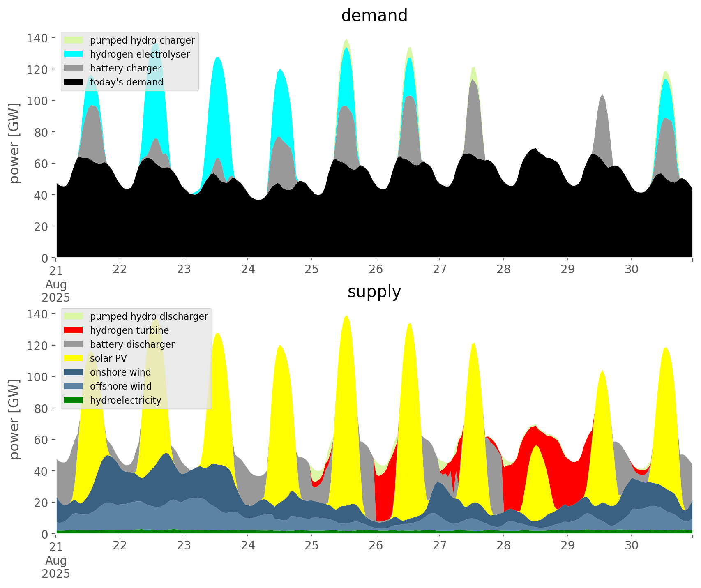The width and height of the screenshot is (701, 588).
Task: Click the pumped hydro discharger legend swatch
Action: (x=73, y=316)
